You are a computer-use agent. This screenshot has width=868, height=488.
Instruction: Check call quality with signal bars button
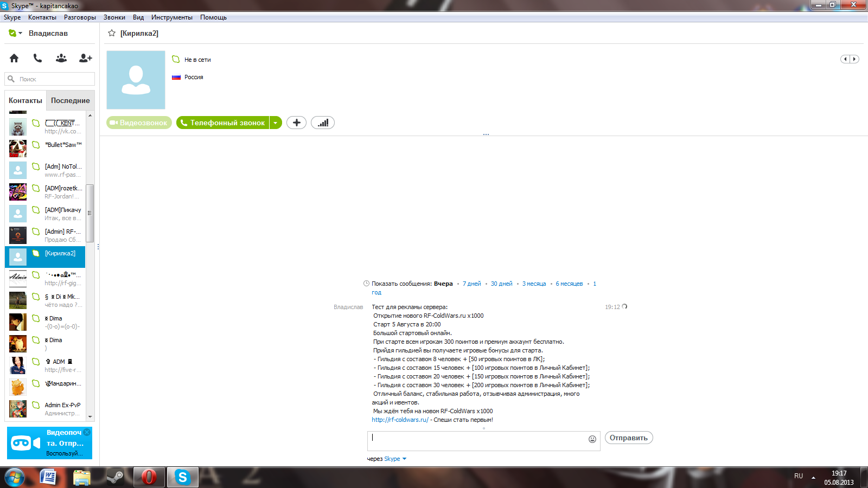point(323,123)
